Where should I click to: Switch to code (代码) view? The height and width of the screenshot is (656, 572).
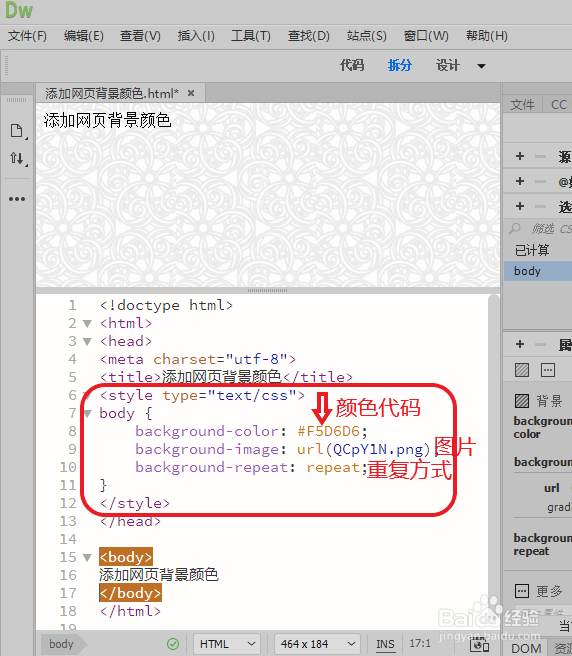pos(351,65)
